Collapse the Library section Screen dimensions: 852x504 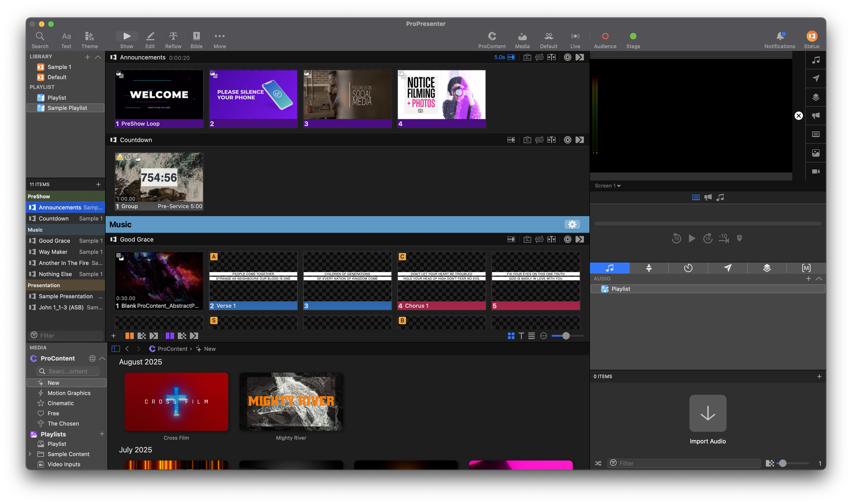(x=98, y=57)
